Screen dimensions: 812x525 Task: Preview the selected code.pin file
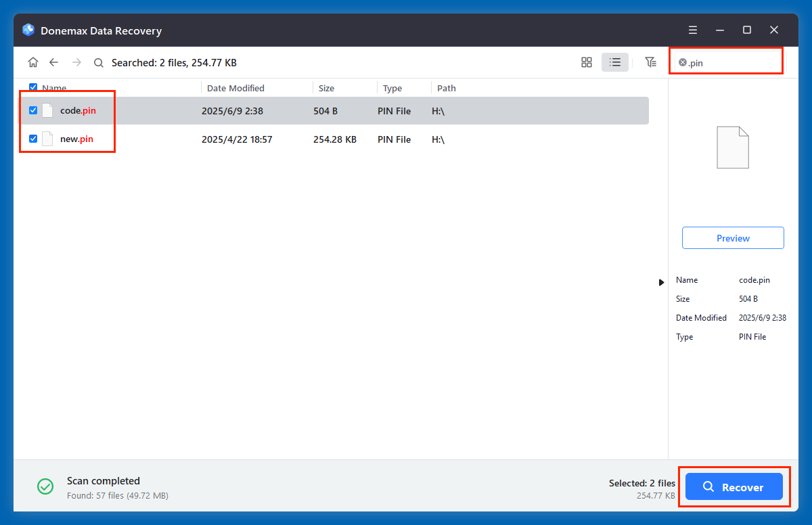point(732,237)
